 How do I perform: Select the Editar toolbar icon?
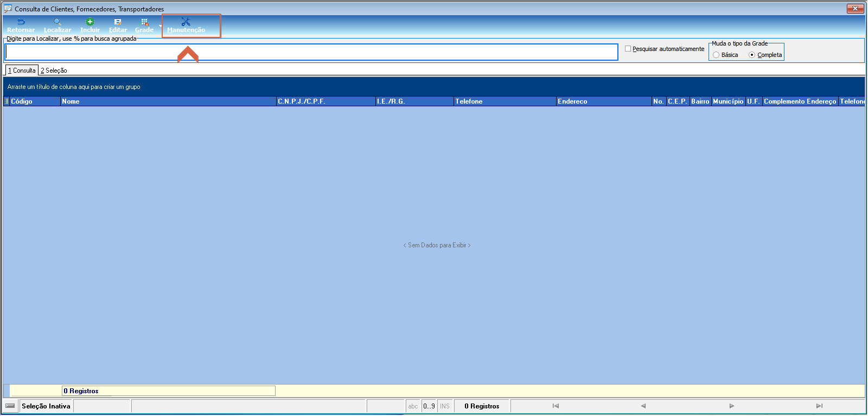[118, 22]
